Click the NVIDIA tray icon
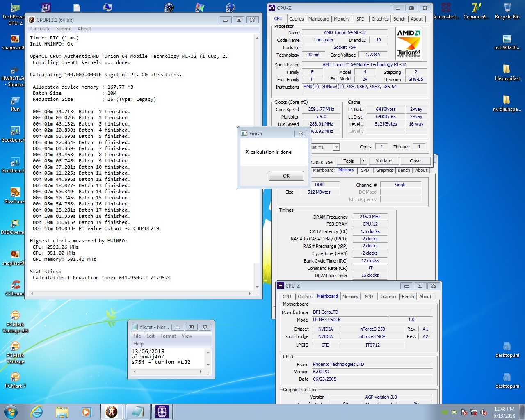525x420 pixels. pos(444,412)
